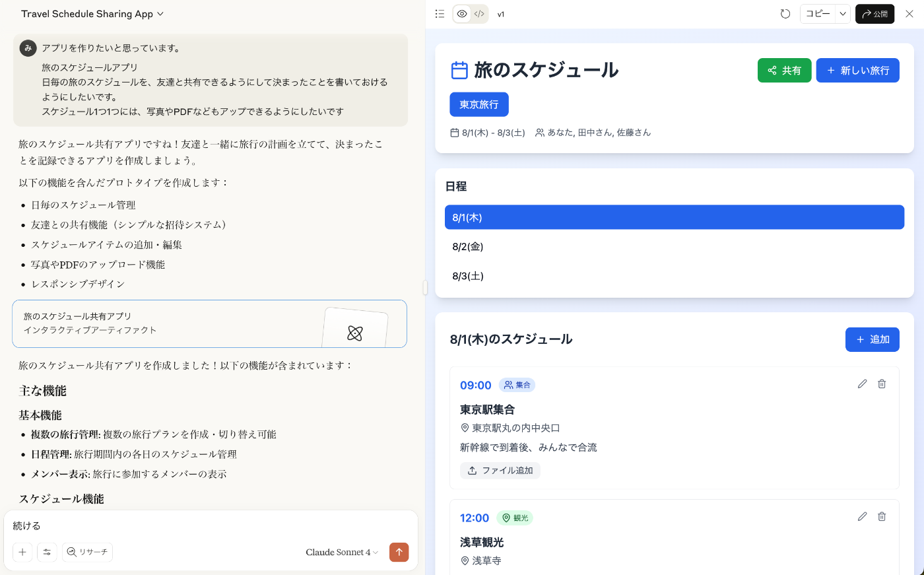Click the 8/1(木) - 8/3(土) date range text

[x=494, y=133]
